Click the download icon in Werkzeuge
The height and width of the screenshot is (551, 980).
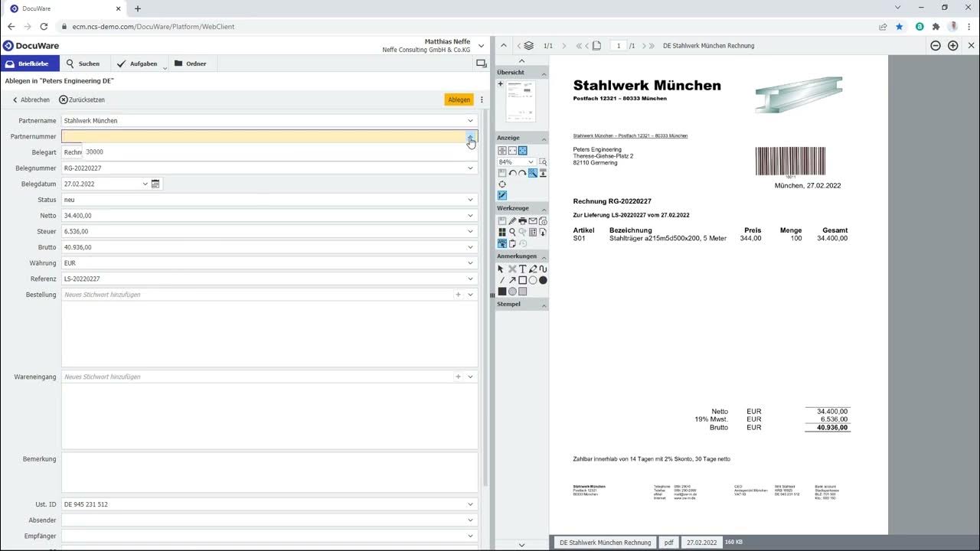pos(543,232)
